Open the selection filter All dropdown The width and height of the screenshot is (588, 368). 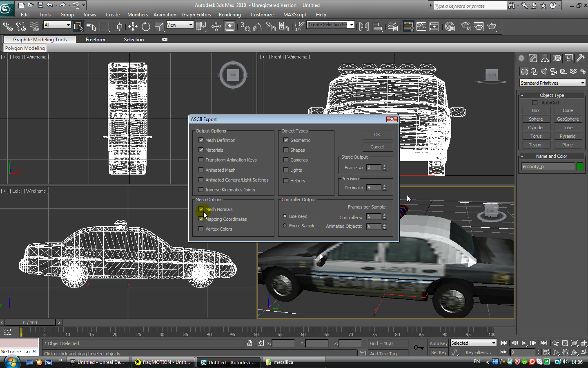click(x=58, y=25)
